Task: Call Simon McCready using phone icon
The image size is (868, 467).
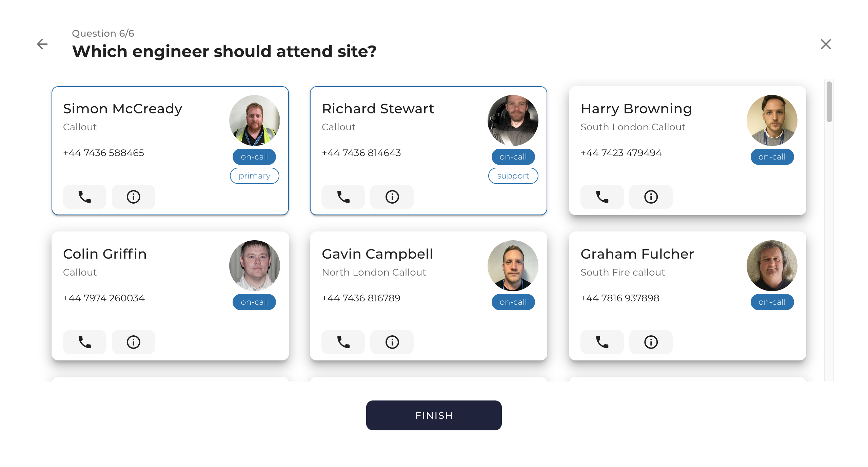Action: coord(84,197)
